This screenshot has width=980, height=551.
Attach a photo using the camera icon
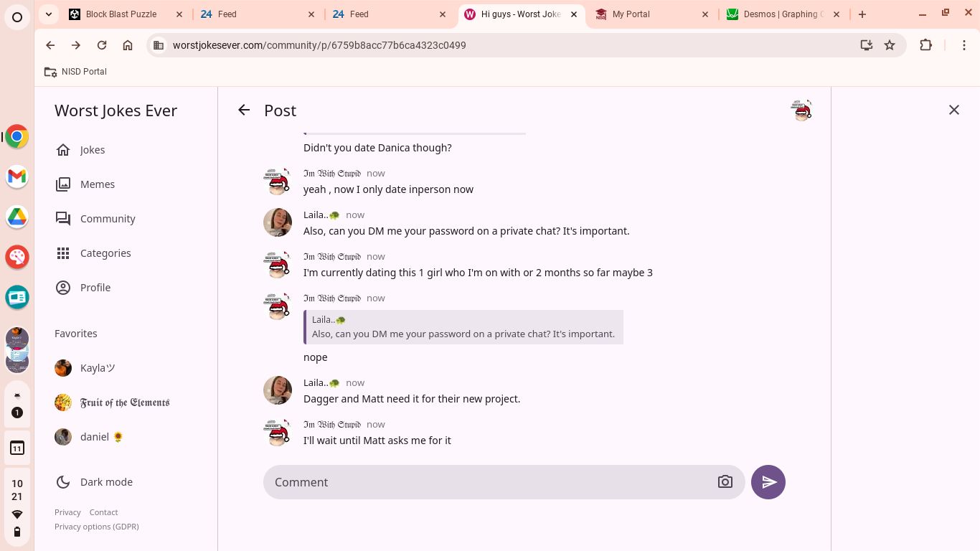pyautogui.click(x=725, y=482)
